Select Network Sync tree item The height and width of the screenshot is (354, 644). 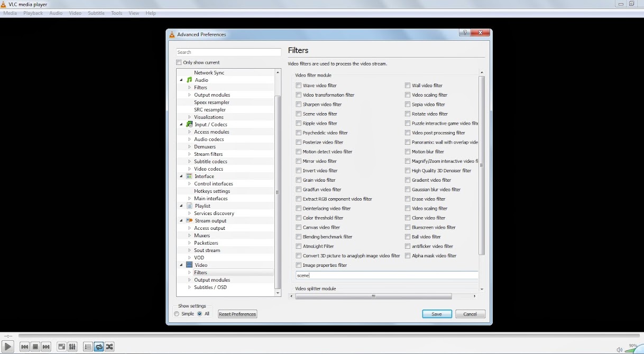(x=209, y=73)
